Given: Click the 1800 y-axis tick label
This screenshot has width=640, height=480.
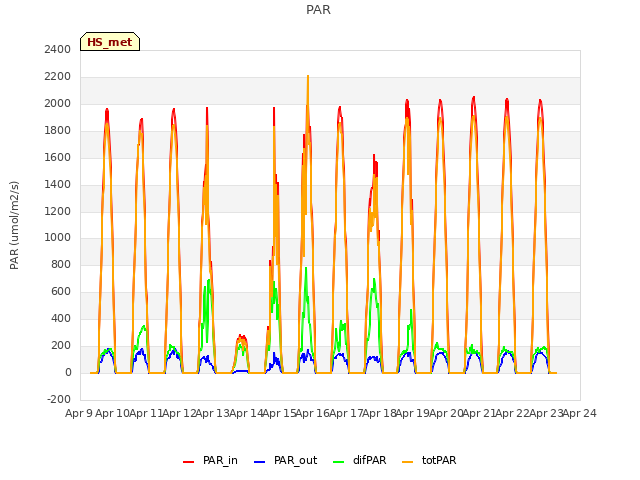Looking at the screenshot, I should click(58, 130).
